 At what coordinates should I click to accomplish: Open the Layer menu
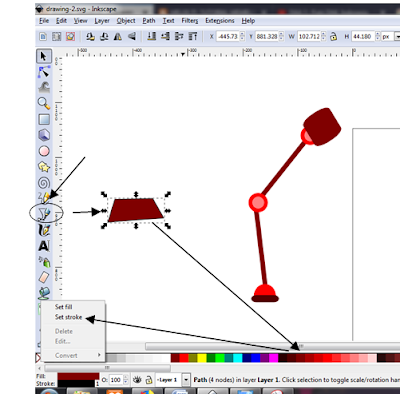coord(102,21)
